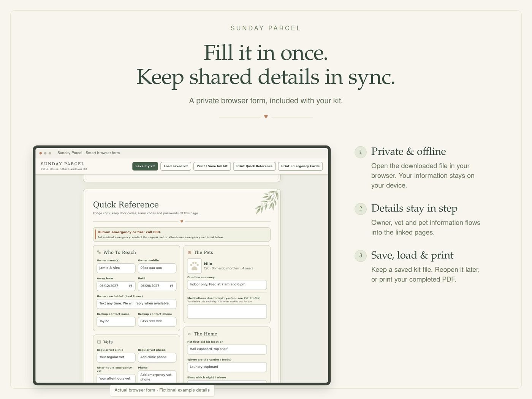Click the Regular vet phone field
Viewport: 532px width, 399px height.
pyautogui.click(x=157, y=357)
